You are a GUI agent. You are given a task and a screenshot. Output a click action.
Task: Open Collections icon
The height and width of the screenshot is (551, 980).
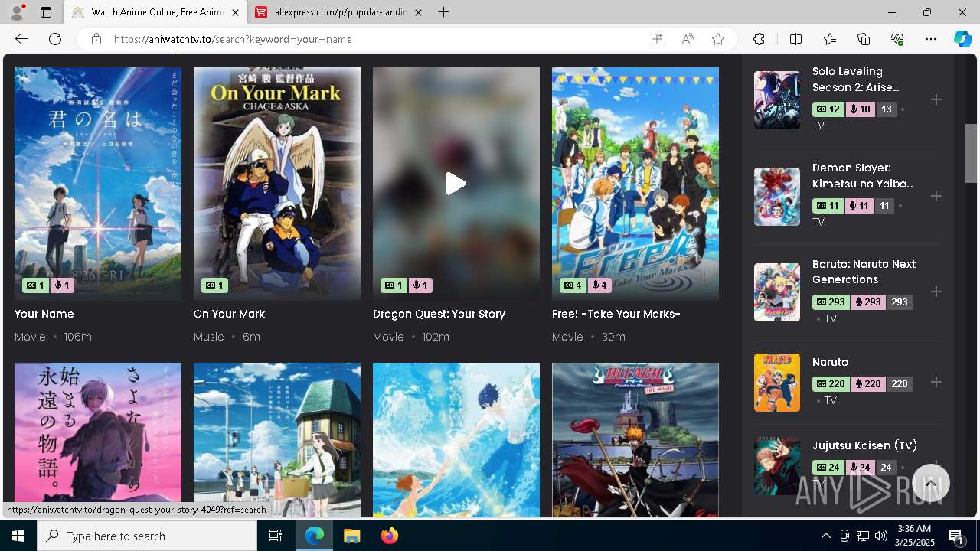[864, 39]
